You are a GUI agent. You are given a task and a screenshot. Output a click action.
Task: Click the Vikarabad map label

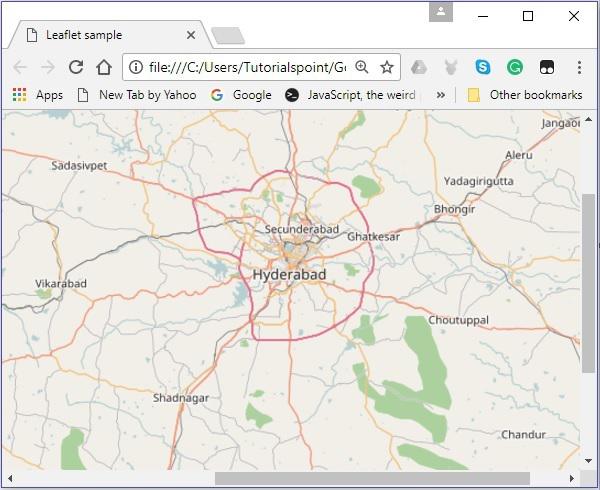pyautogui.click(x=61, y=283)
